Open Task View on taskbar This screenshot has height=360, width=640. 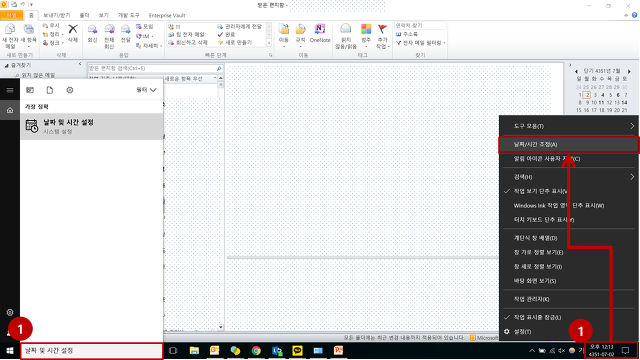pos(173,351)
